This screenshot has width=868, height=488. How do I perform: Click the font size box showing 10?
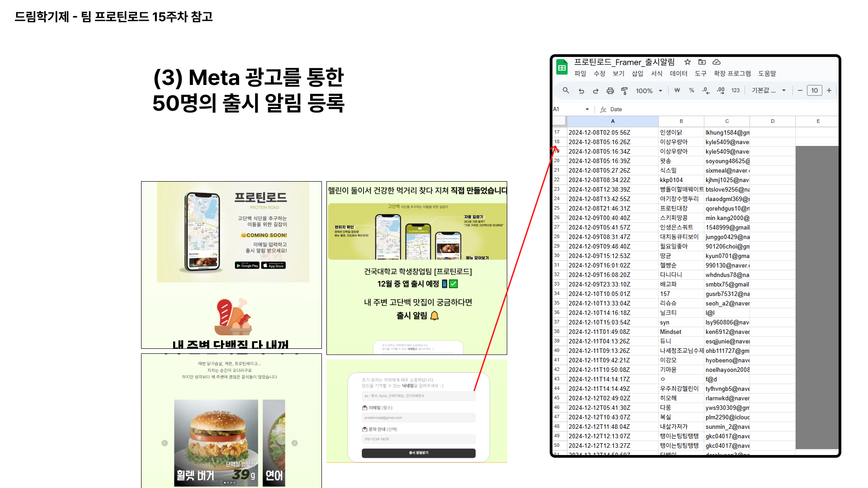(x=815, y=90)
